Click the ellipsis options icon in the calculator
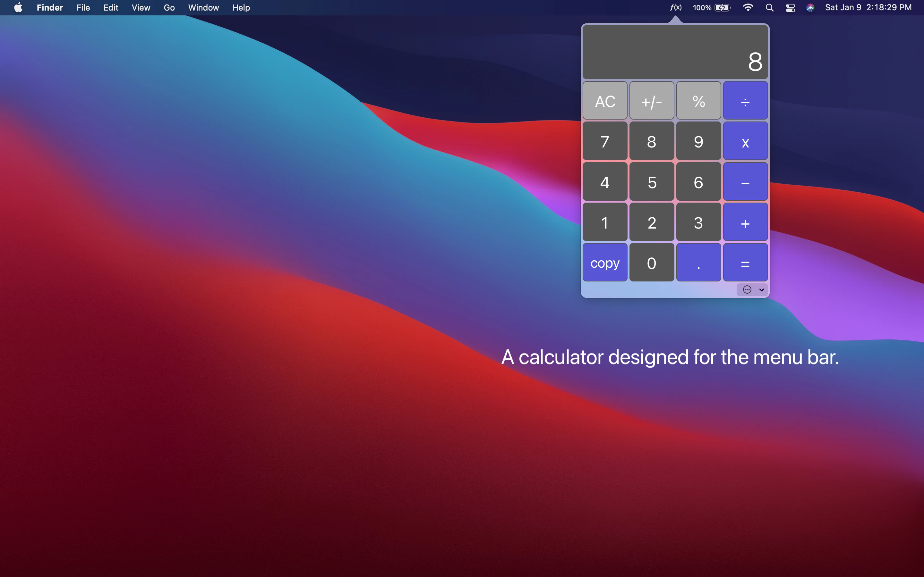The width and height of the screenshot is (924, 577). tap(747, 290)
